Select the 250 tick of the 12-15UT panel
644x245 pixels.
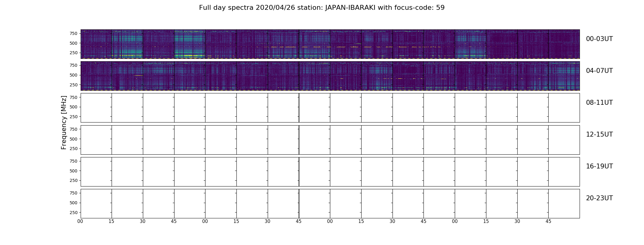(74, 149)
